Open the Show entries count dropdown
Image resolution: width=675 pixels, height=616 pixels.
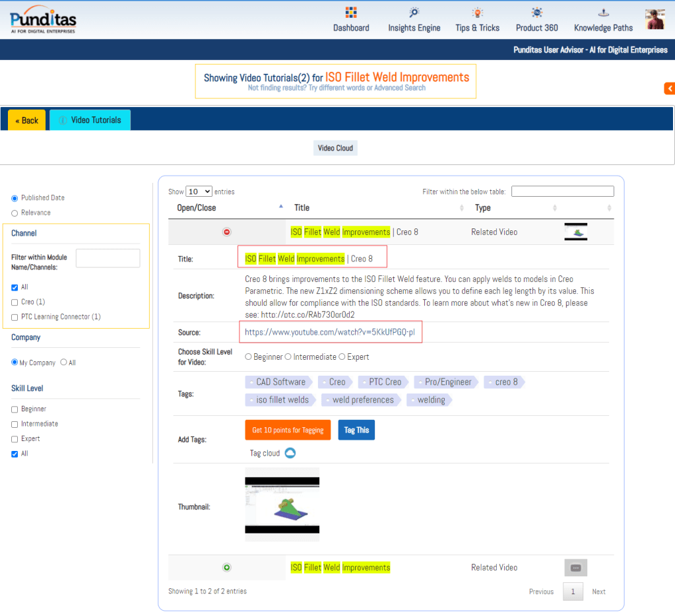pos(199,191)
